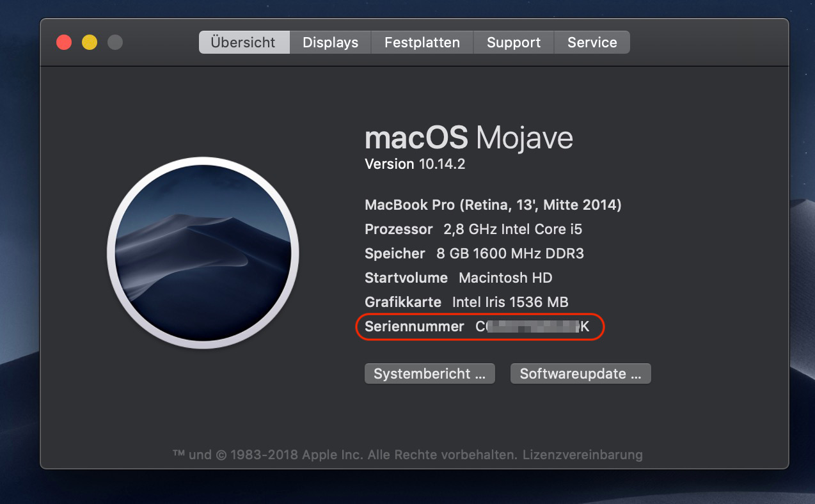Viewport: 815px width, 504px height.
Task: Close the About This Mac window
Action: 64,43
